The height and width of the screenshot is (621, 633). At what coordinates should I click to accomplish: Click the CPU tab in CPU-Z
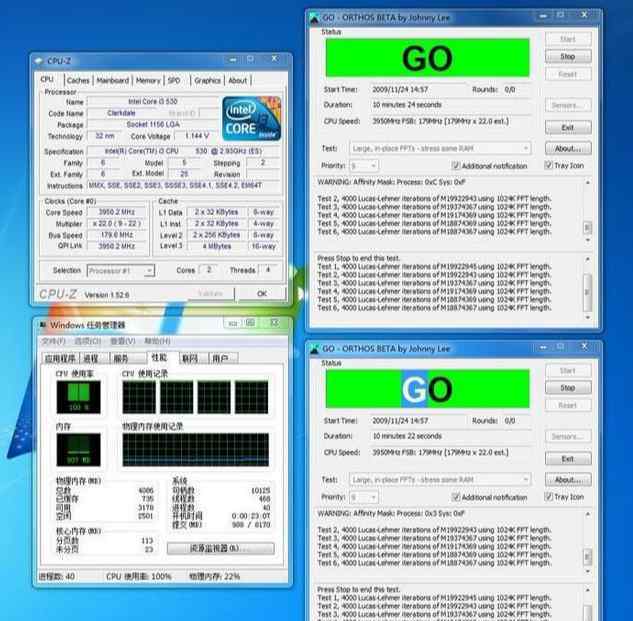pos(47,79)
